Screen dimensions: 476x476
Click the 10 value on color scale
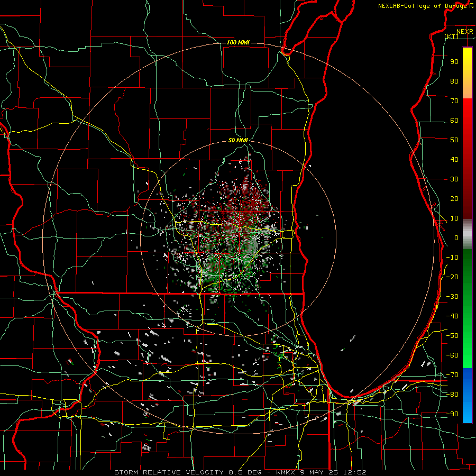454,218
